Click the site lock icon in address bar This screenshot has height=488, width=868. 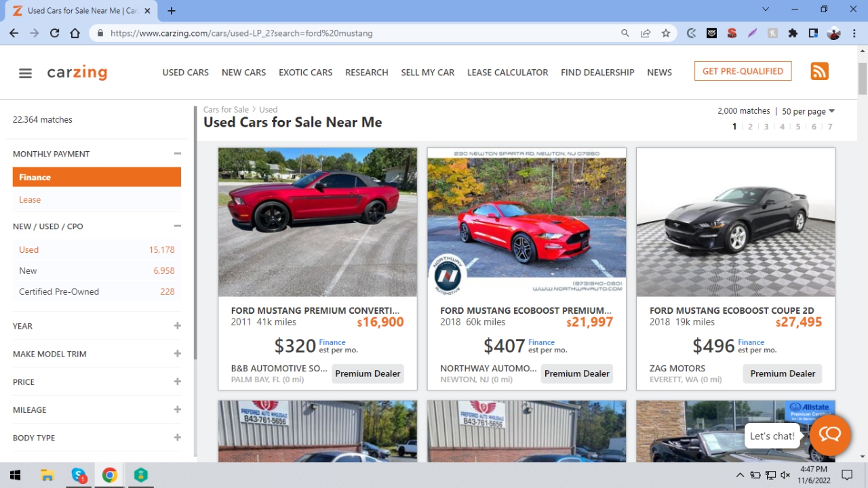pos(100,33)
